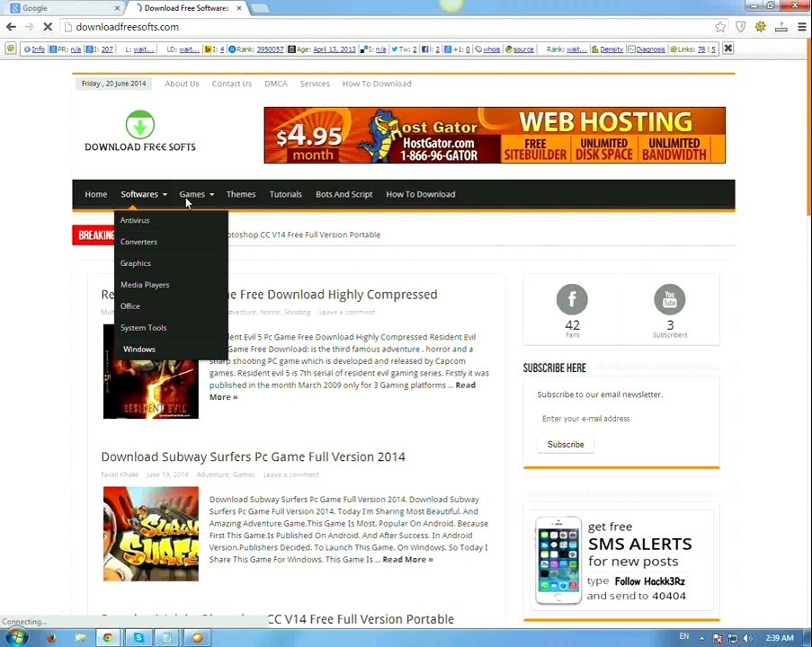The image size is (812, 647).
Task: Click the Diagnosis link in SEO toolbar
Action: 650,49
